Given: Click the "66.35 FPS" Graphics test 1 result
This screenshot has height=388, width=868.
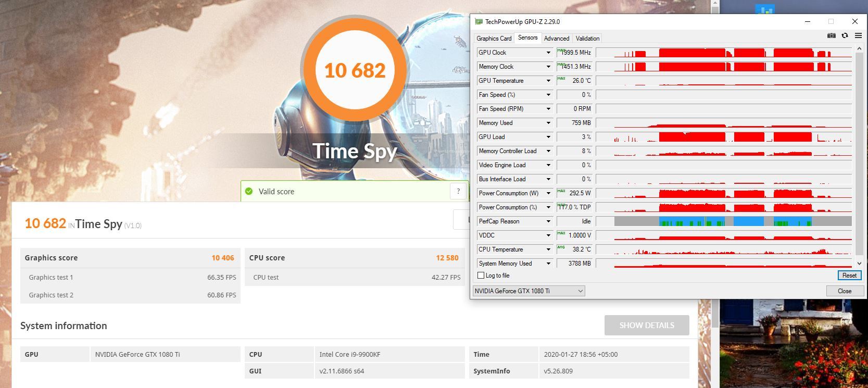Looking at the screenshot, I should 222,277.
